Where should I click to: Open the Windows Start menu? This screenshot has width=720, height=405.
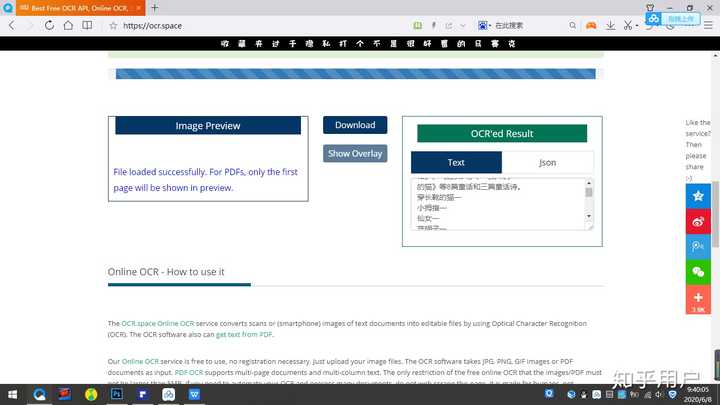12,394
